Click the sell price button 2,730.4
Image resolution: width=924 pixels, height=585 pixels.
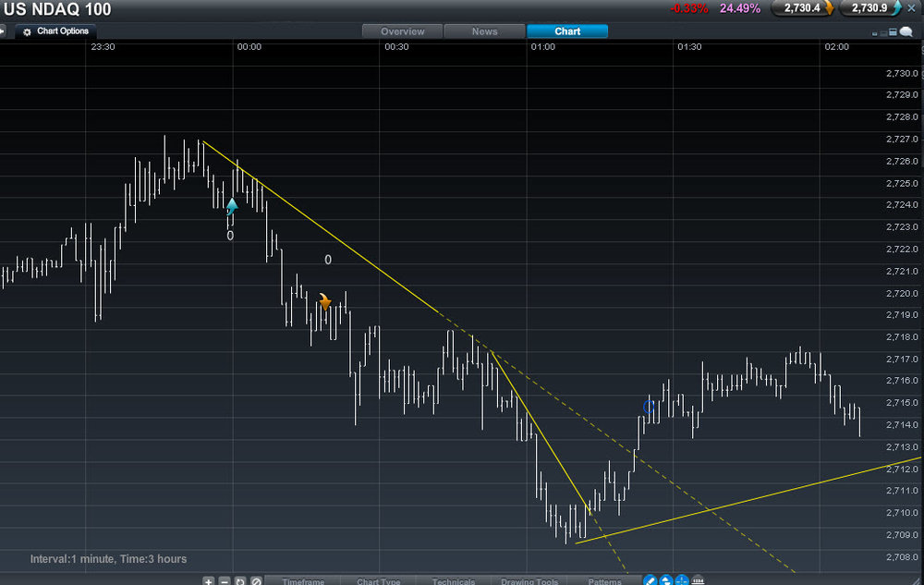[803, 8]
